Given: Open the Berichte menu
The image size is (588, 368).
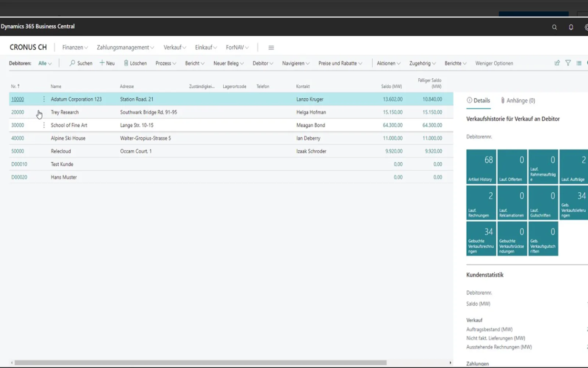Looking at the screenshot, I should (x=455, y=63).
